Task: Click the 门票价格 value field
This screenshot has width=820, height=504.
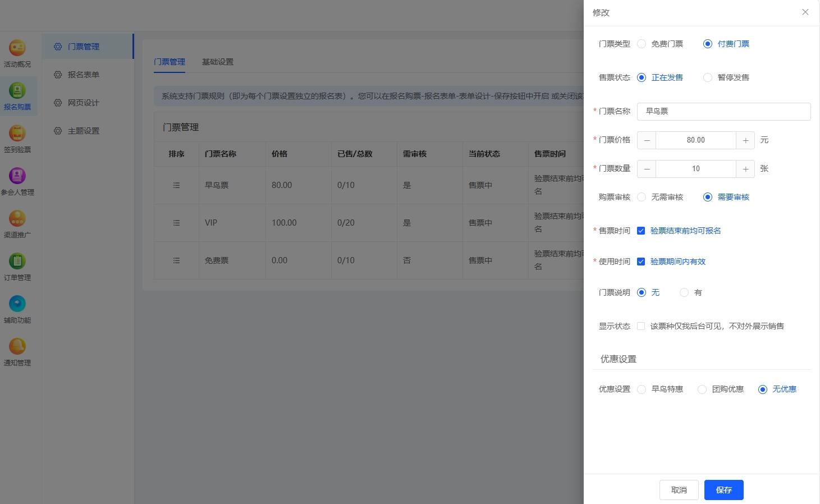Action: [696, 140]
